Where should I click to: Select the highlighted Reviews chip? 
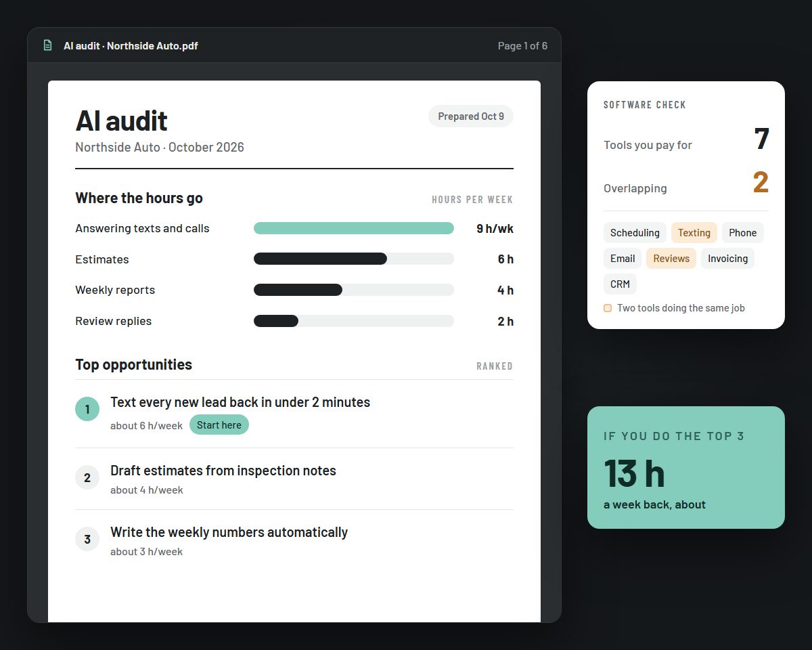671,259
